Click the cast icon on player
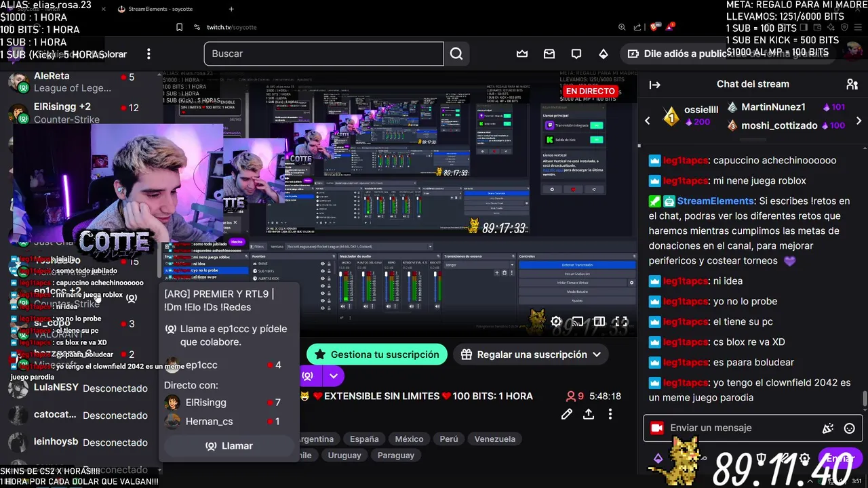Screen dimensions: 868x488 click(x=577, y=321)
